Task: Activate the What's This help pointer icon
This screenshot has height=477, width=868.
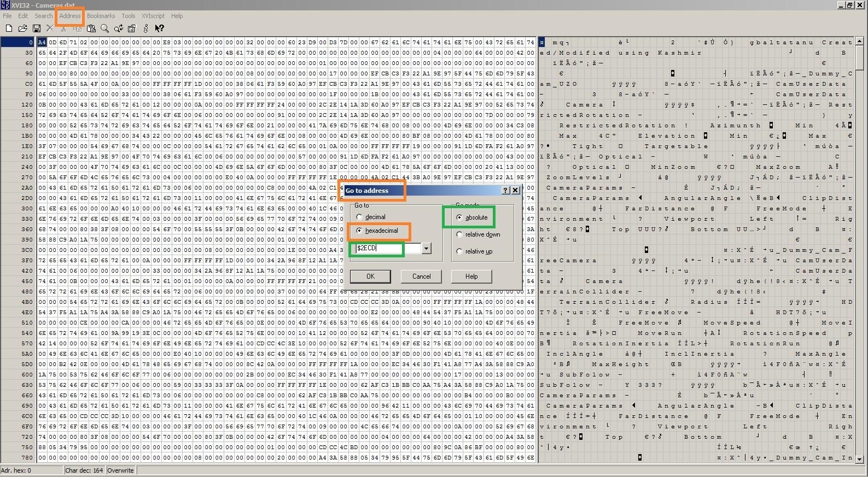Action: [x=159, y=28]
